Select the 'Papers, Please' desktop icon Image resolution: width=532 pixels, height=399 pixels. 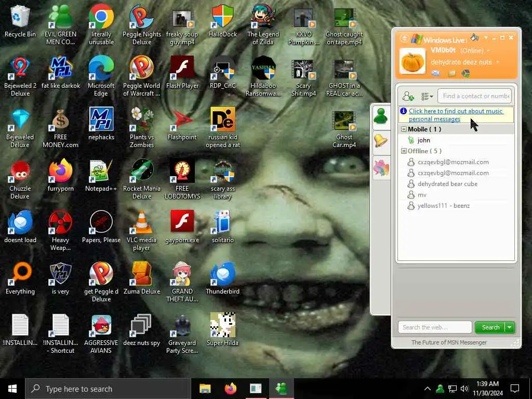[101, 228]
